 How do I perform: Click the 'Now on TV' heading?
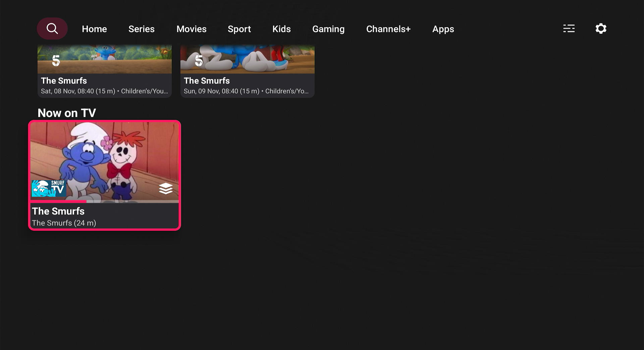[67, 113]
